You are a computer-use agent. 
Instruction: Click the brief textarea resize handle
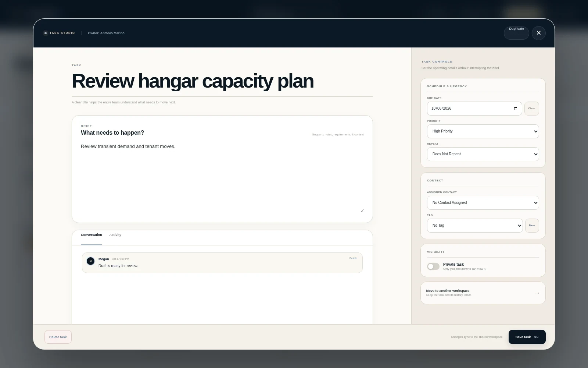coord(362,210)
